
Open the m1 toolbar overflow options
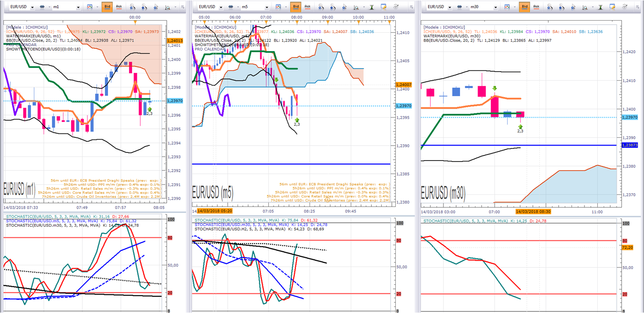[183, 7]
